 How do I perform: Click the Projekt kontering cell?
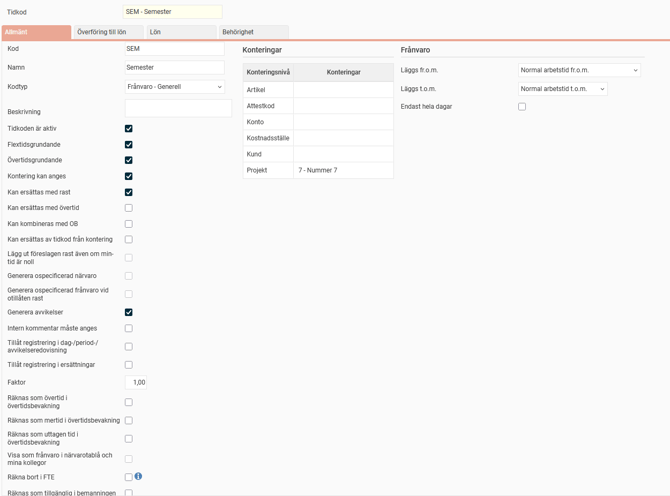click(x=343, y=171)
